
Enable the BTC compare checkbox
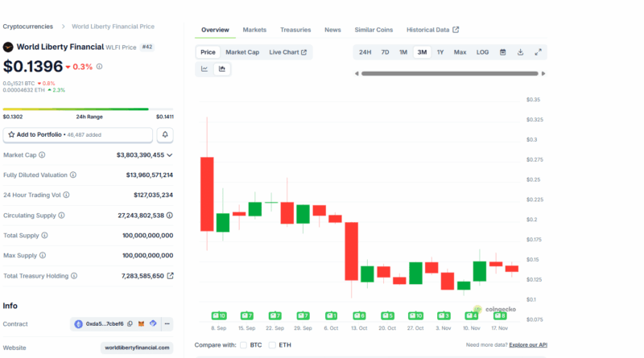pyautogui.click(x=244, y=345)
